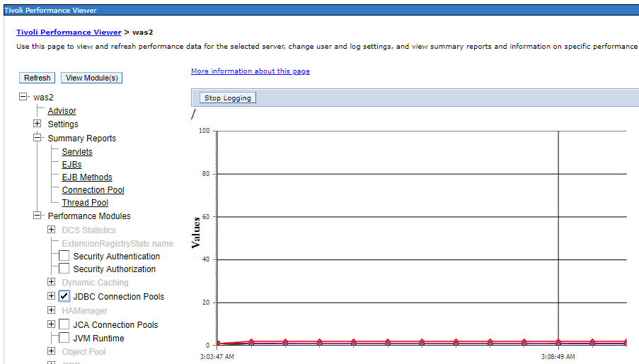
Task: Open the Tivoli Performance Viewer breadcrumb link
Action: [69, 33]
